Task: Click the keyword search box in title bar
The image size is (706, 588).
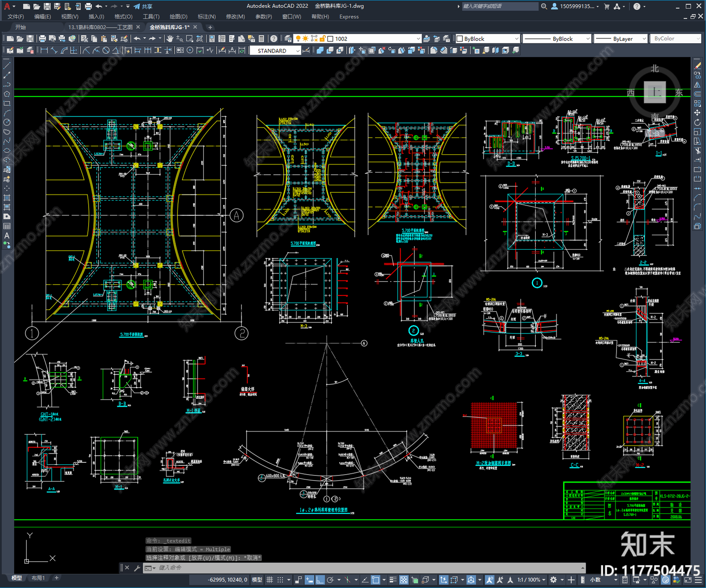Action: [x=500, y=6]
